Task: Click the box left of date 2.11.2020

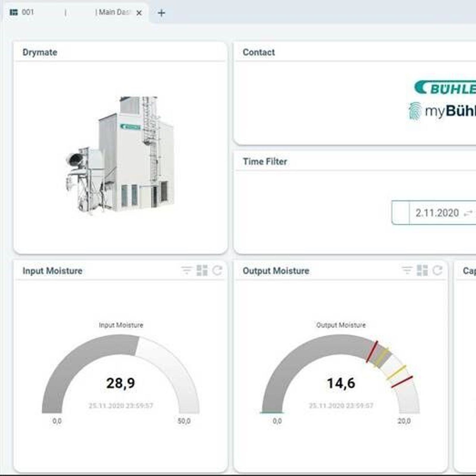Action: [x=400, y=213]
